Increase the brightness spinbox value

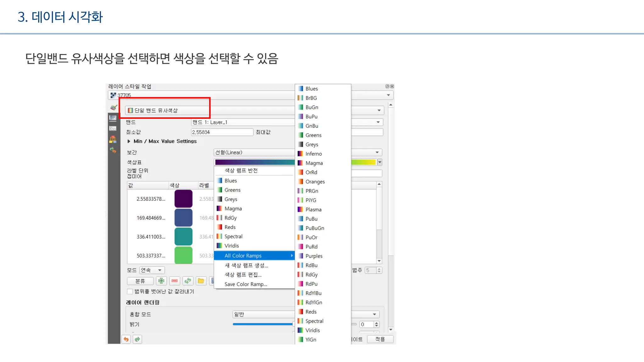(x=376, y=323)
